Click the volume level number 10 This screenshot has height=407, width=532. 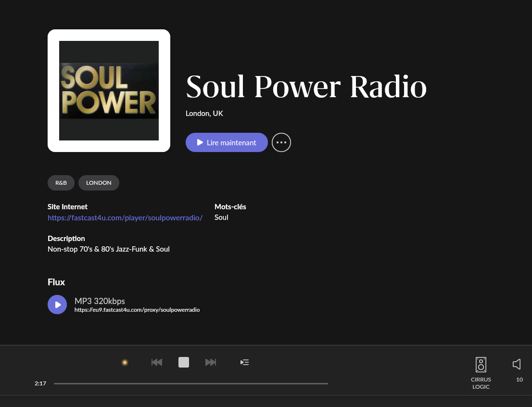[519, 380]
